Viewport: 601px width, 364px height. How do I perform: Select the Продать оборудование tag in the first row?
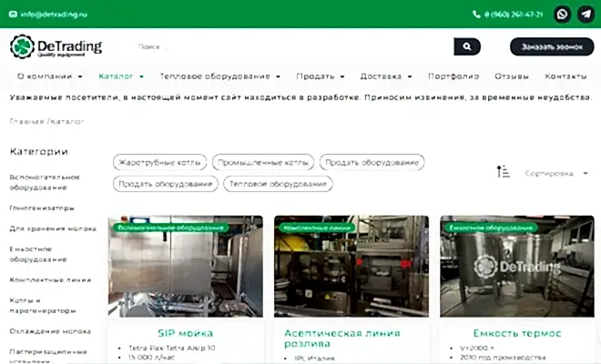click(x=372, y=163)
